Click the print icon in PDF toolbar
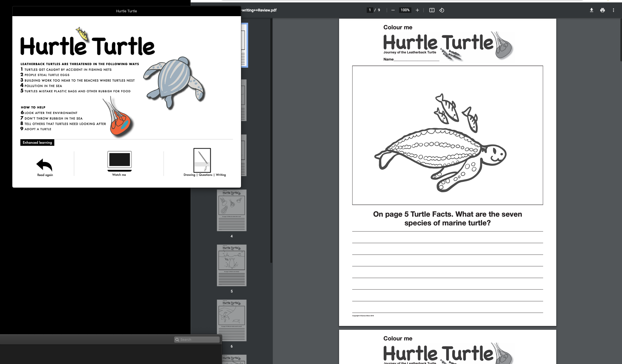This screenshot has width=622, height=364. 602,10
